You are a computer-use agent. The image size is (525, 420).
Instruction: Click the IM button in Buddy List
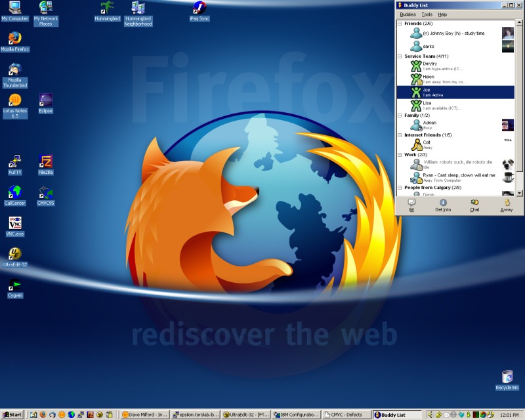[x=411, y=205]
